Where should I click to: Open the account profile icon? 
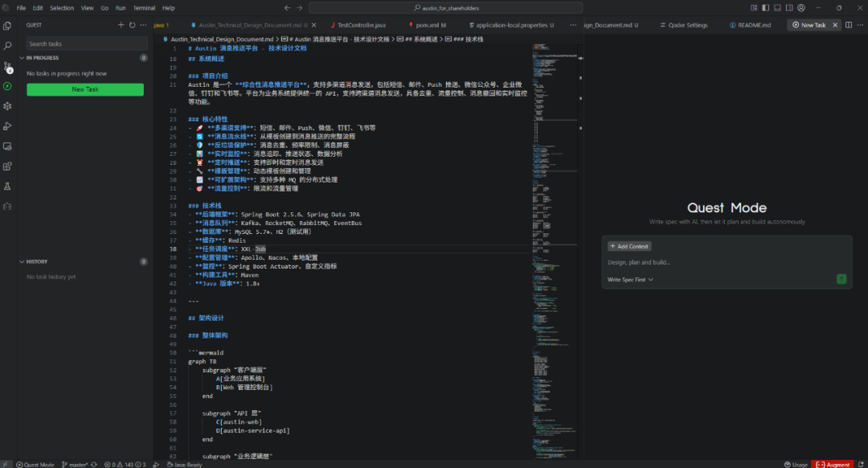click(801, 8)
